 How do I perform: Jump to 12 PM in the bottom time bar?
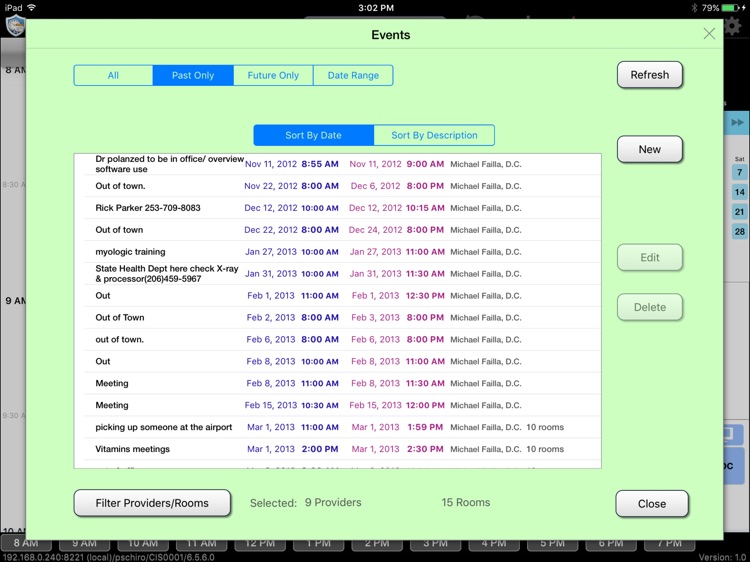click(x=260, y=544)
